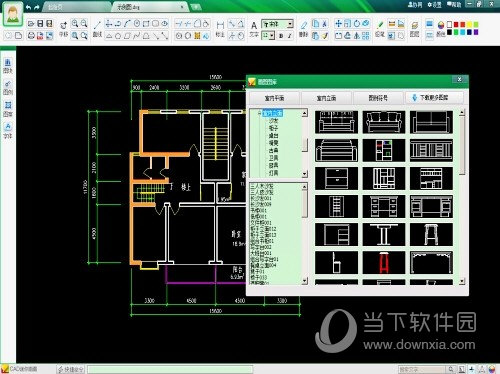Select the rectangle drawing tool
Image resolution: width=500 pixels, height=374 pixels.
pos(146,24)
